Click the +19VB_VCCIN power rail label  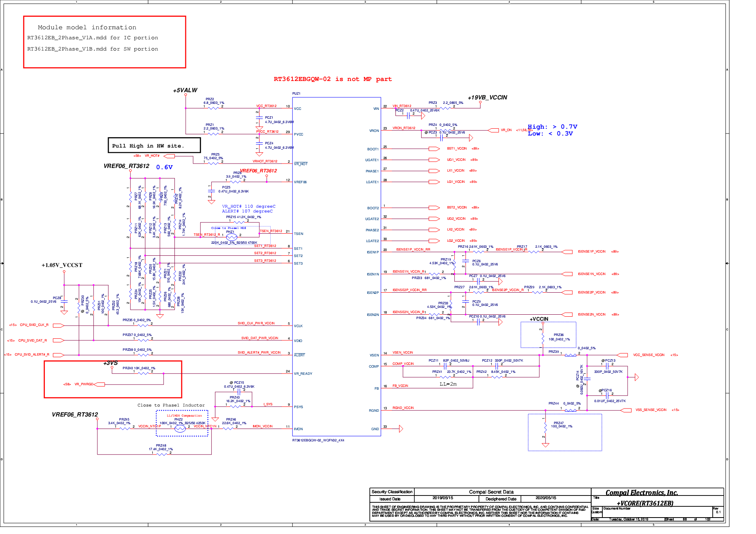click(487, 97)
